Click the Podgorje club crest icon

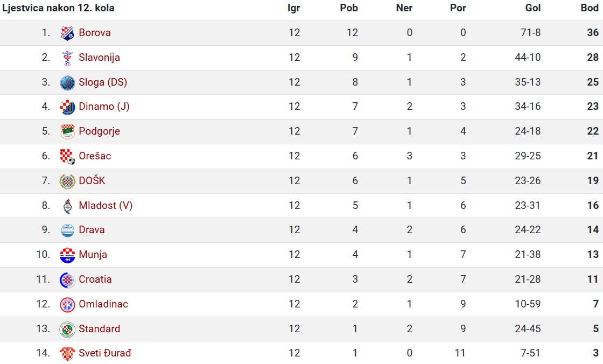coord(67,131)
